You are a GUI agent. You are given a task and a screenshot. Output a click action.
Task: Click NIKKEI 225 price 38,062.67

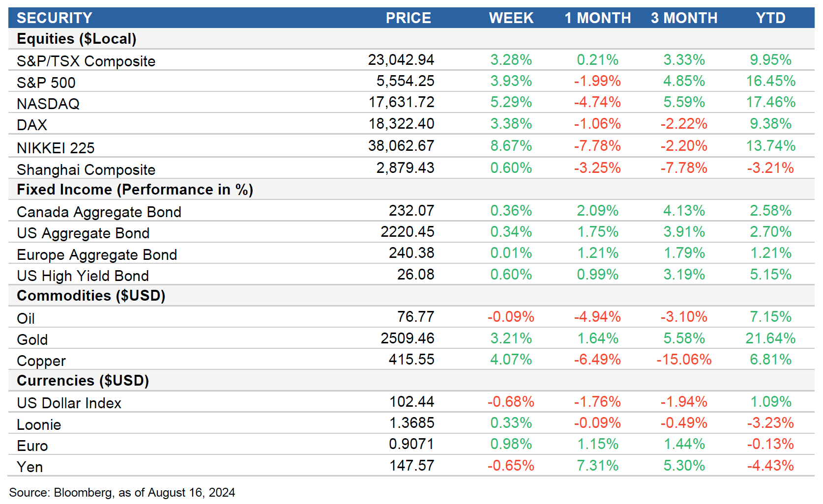click(401, 146)
